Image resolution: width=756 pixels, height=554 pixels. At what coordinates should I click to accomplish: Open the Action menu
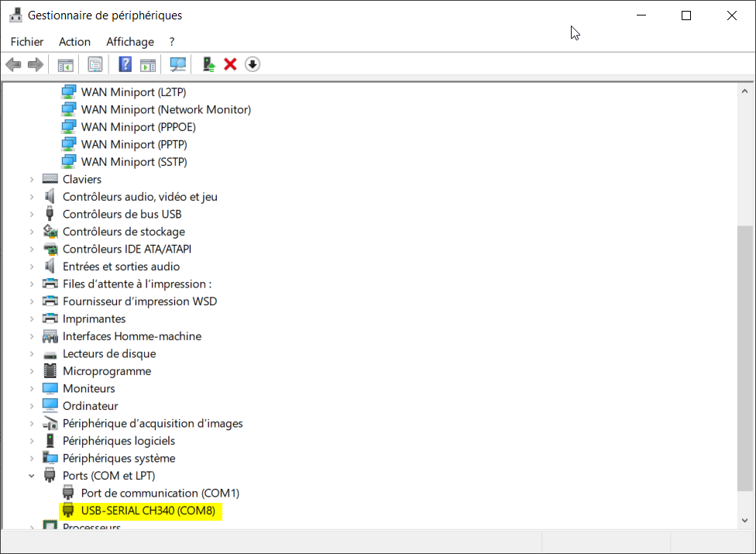[x=74, y=42]
